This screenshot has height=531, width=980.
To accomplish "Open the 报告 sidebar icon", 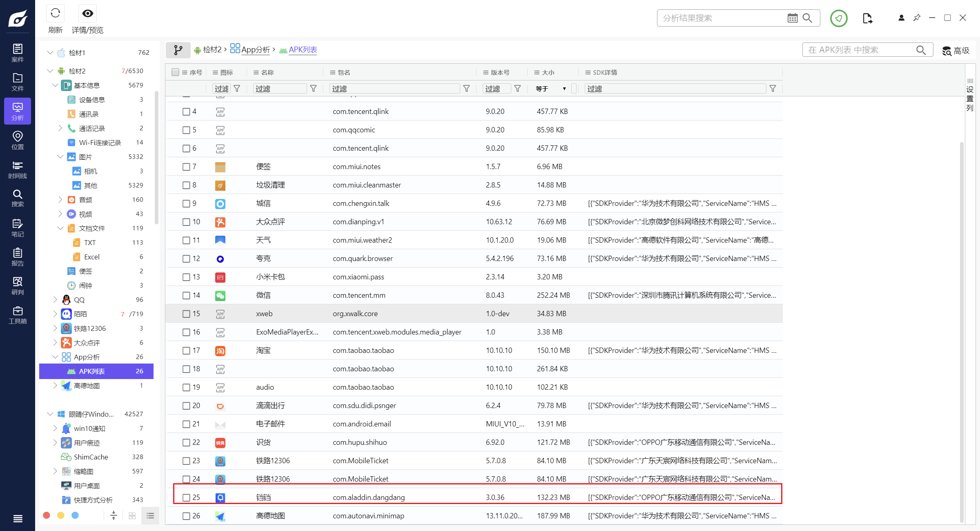I will coord(18,257).
